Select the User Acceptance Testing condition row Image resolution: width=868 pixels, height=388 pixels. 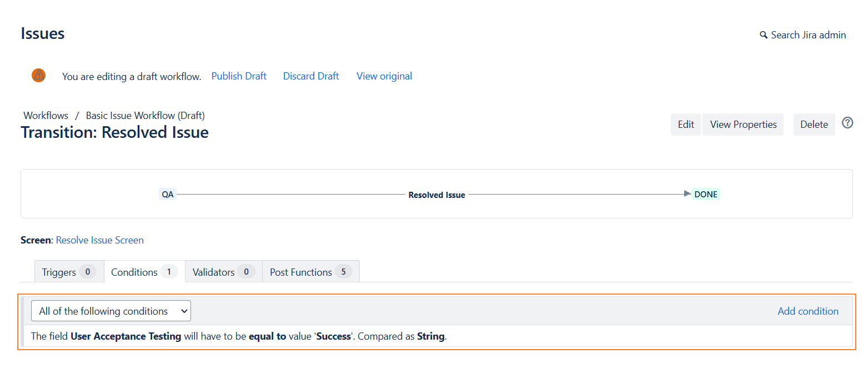point(239,336)
